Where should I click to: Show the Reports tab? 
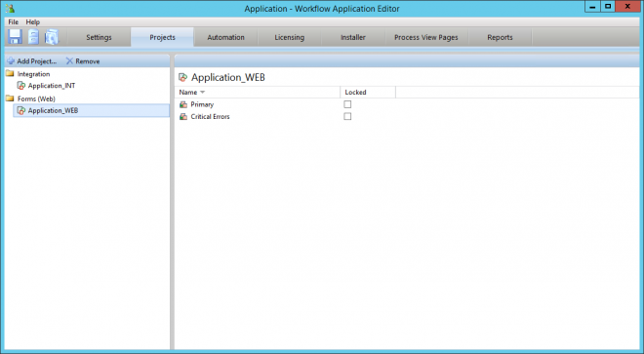500,37
